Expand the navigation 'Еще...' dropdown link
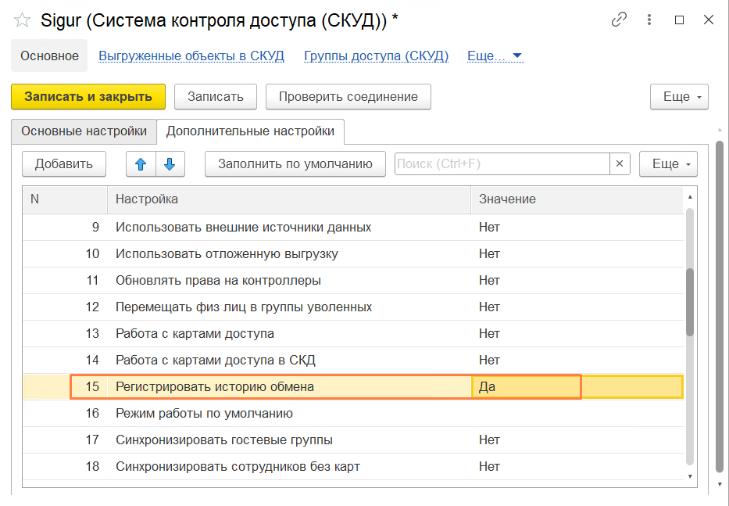Screen dimensions: 729x506 tap(495, 56)
